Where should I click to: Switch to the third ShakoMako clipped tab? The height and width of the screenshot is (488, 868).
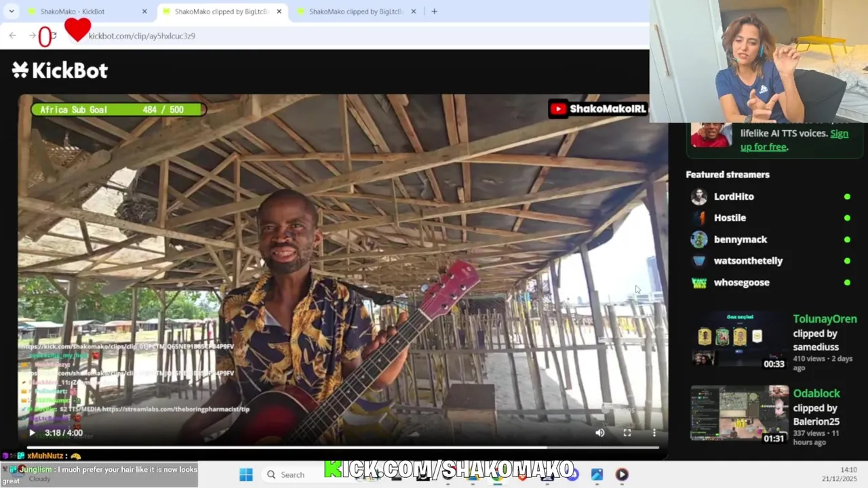tap(356, 12)
